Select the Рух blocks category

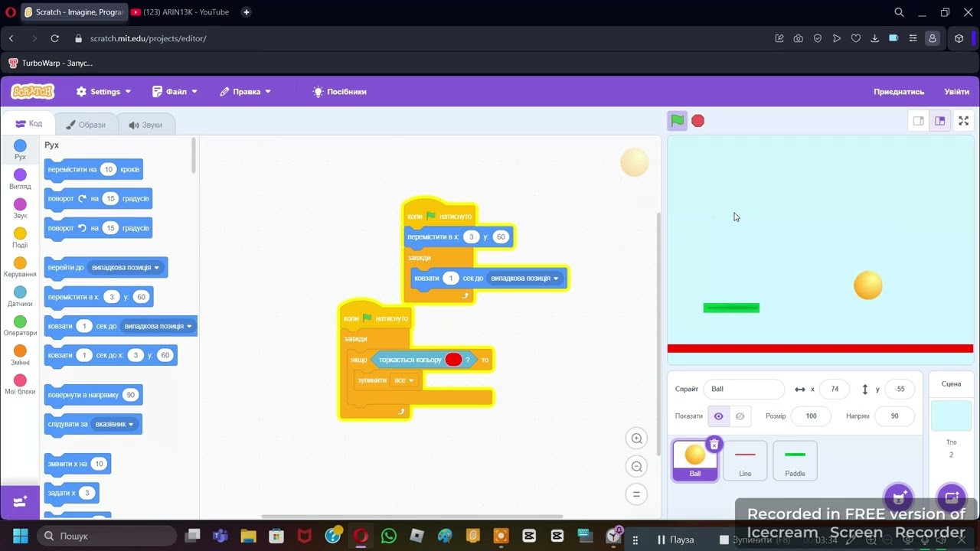coord(20,150)
